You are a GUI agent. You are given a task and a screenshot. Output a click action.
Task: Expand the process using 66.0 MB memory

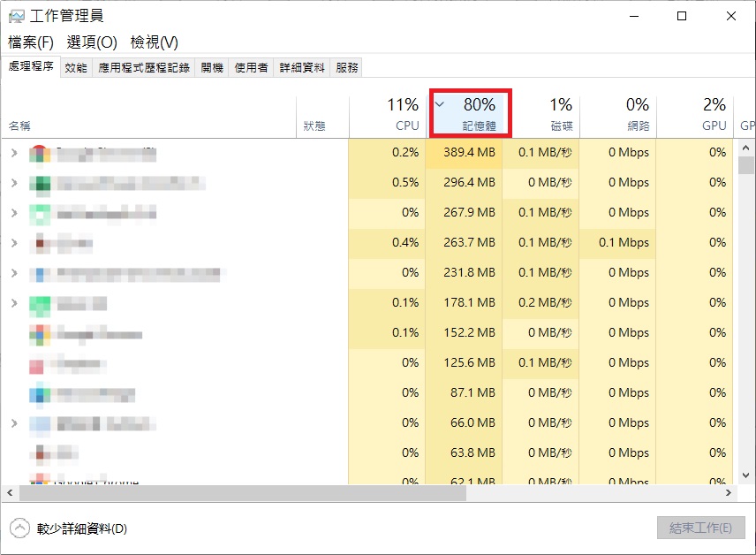coord(14,423)
